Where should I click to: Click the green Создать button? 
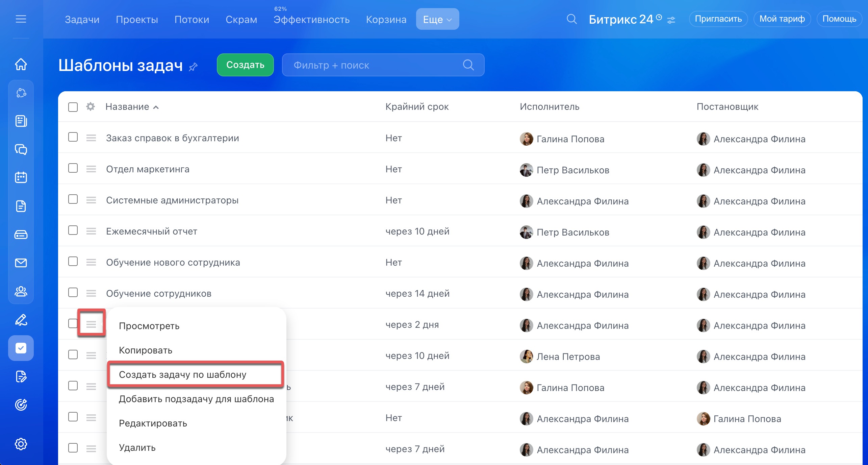[245, 65]
